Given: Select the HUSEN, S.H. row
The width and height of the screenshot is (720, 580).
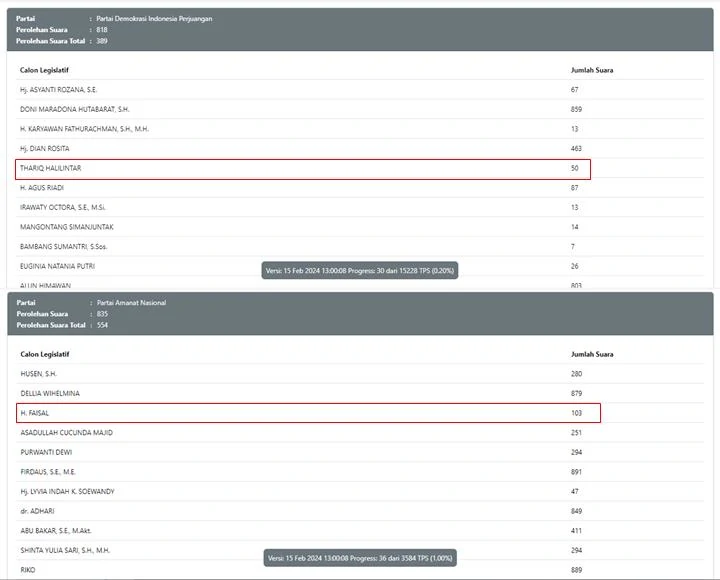Looking at the screenshot, I should [x=360, y=374].
